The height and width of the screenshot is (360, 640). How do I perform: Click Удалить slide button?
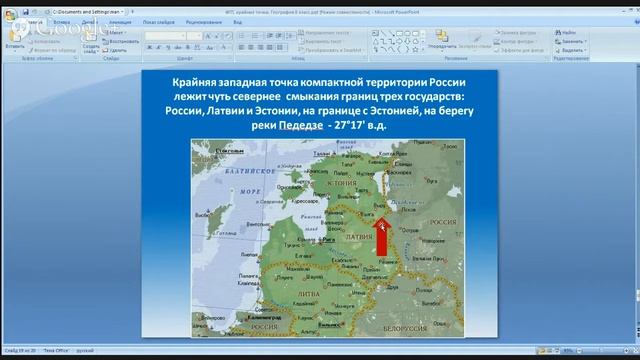tap(115, 51)
